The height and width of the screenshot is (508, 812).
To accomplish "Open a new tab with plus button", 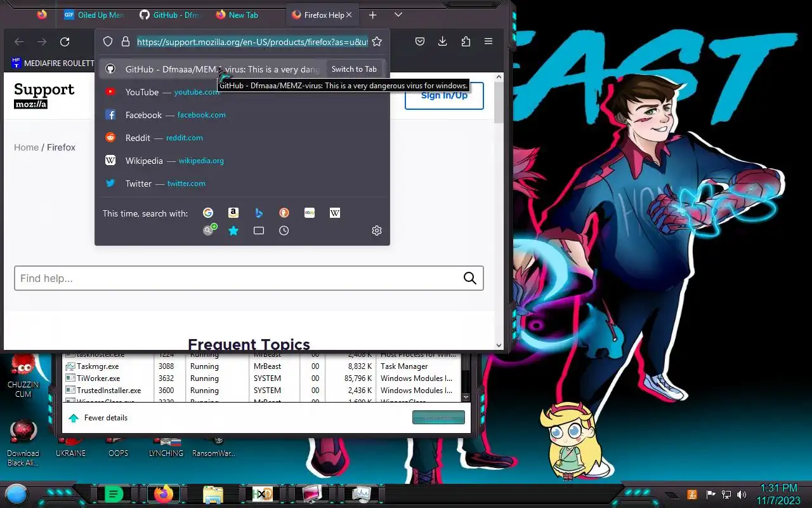I will (x=373, y=15).
